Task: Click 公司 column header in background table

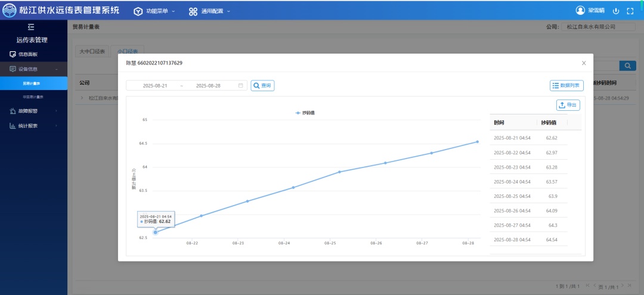Action: 84,83
